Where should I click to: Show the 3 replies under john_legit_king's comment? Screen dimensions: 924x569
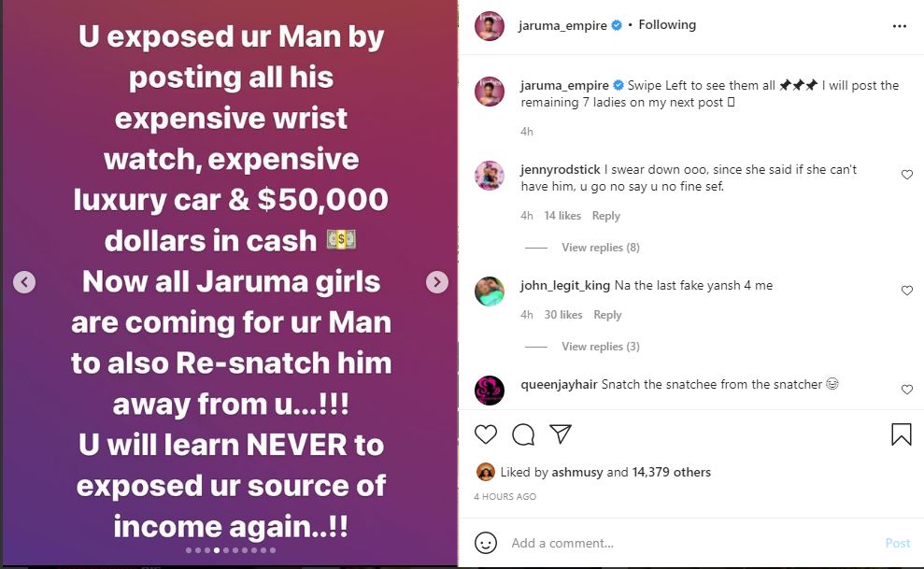pos(601,346)
